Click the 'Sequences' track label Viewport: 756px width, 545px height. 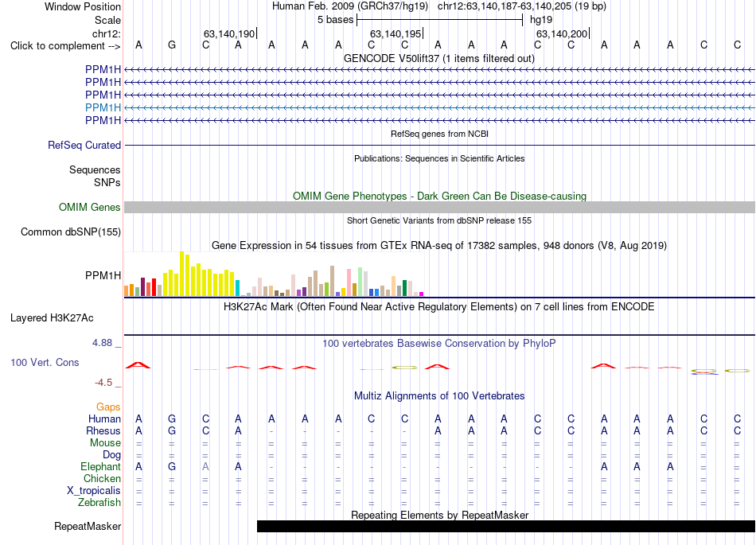[x=95, y=169]
